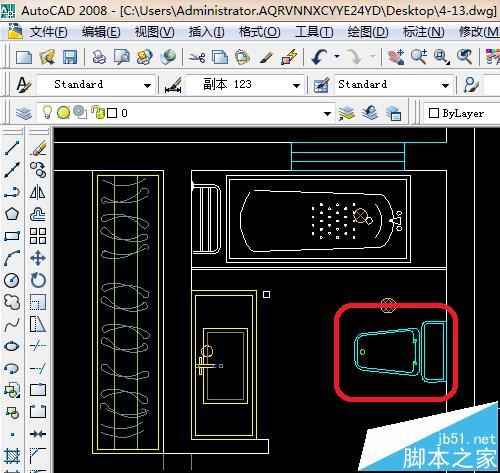Open the ByLayer color control dropdown
The width and height of the screenshot is (500, 473).
[x=463, y=113]
